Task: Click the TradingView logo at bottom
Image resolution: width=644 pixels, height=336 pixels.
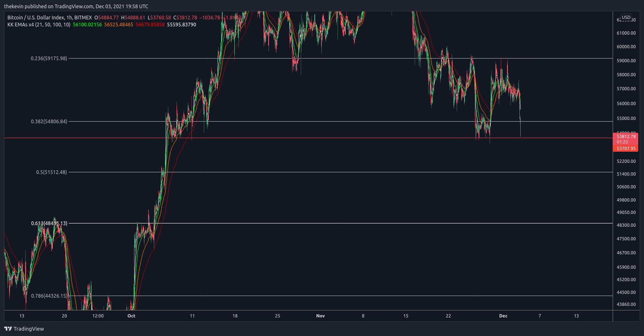Action: click(x=24, y=329)
